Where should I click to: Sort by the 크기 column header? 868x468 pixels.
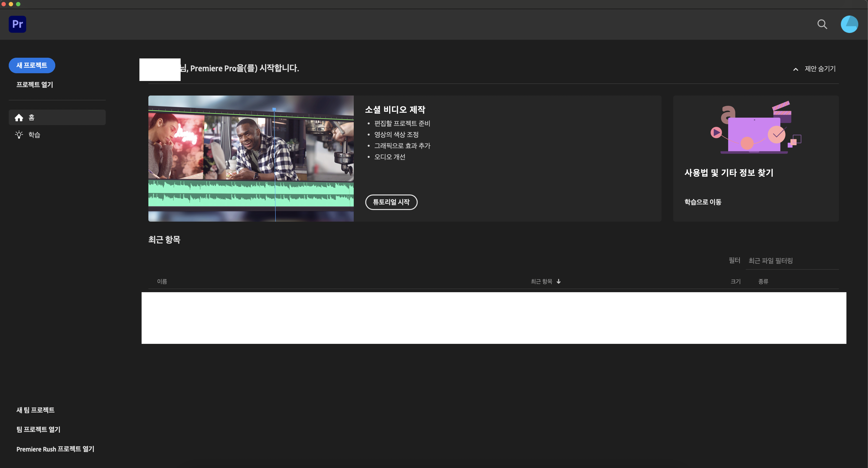click(736, 281)
